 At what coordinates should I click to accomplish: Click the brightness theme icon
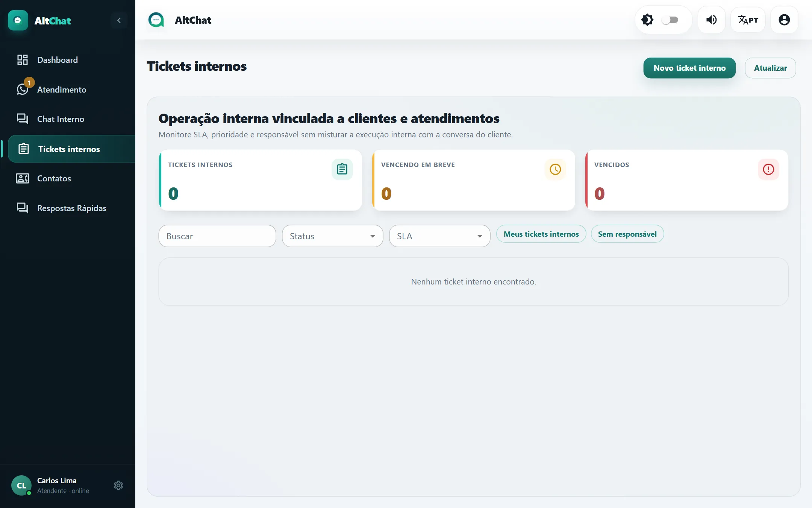point(647,20)
